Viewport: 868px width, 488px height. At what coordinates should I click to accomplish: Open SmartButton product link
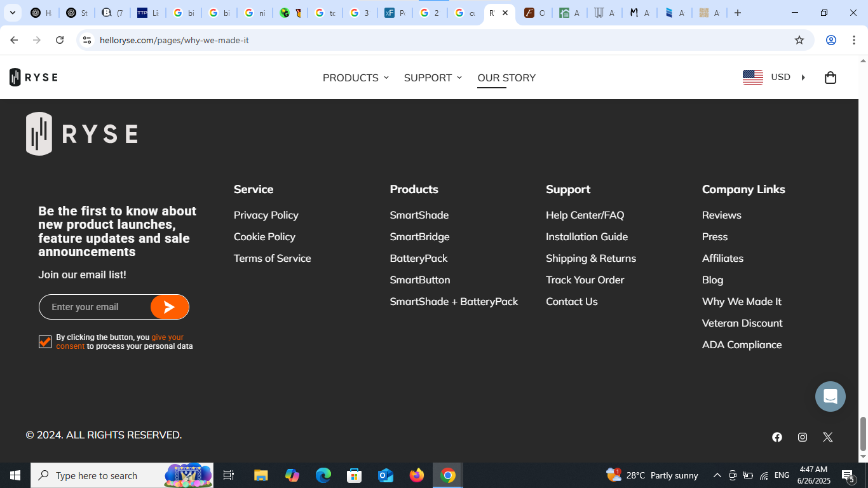(419, 280)
